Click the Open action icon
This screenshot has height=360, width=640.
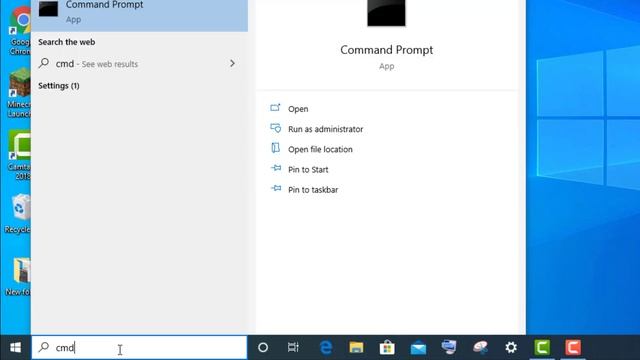[276, 108]
